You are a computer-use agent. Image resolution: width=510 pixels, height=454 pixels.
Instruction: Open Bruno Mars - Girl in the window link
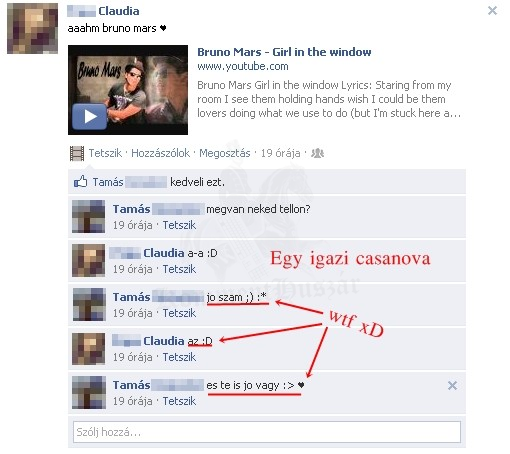[284, 52]
